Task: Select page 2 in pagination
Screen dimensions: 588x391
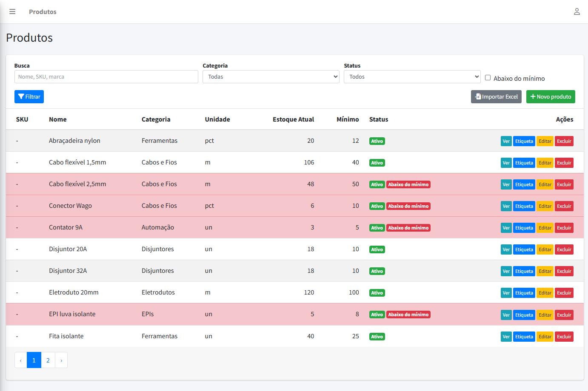Action: pos(48,360)
